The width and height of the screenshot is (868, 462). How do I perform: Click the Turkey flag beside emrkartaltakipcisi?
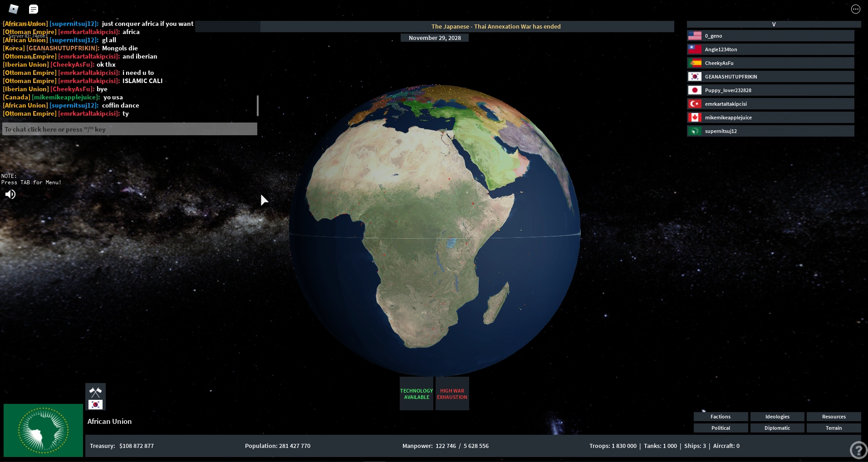tap(695, 103)
